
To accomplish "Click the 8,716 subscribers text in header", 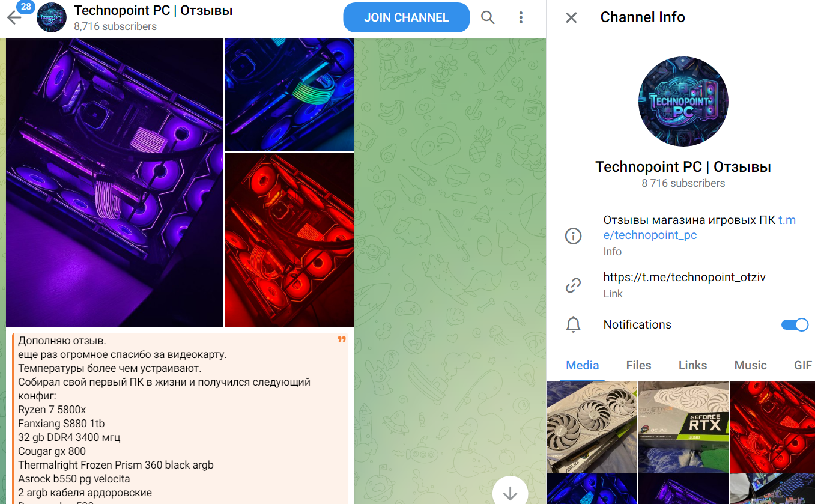I will tap(115, 26).
